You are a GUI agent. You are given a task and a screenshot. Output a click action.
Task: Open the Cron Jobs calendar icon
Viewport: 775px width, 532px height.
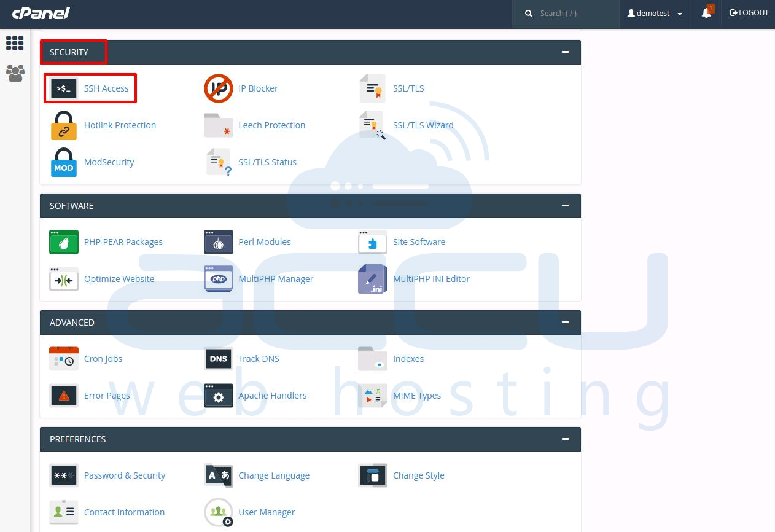[64, 359]
